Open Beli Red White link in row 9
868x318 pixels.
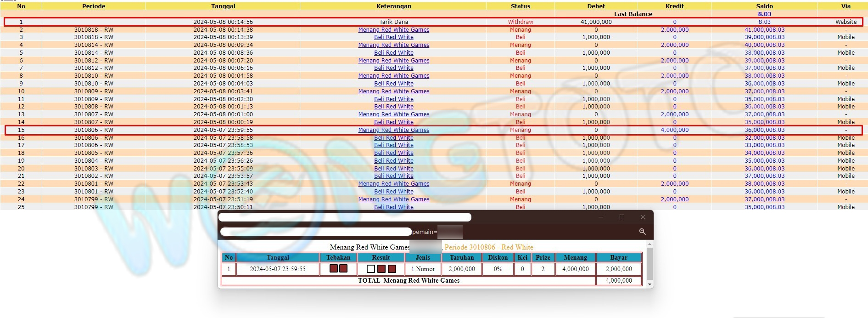393,84
